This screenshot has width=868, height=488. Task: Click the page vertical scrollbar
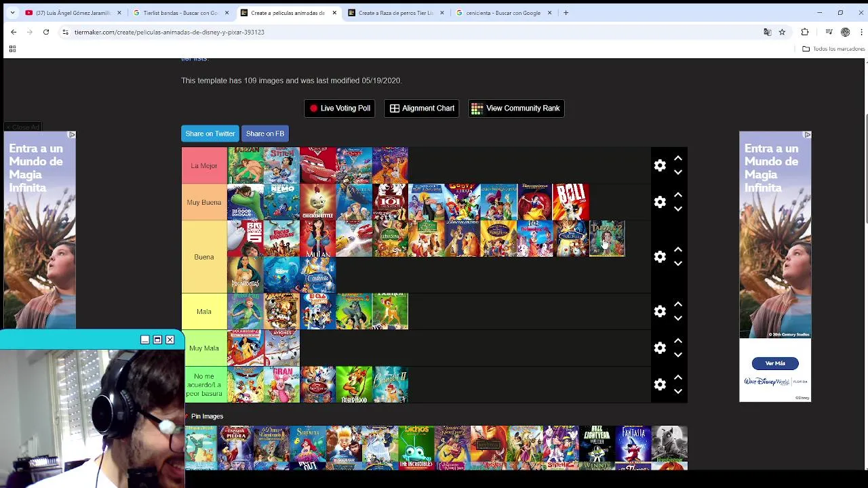(x=865, y=169)
